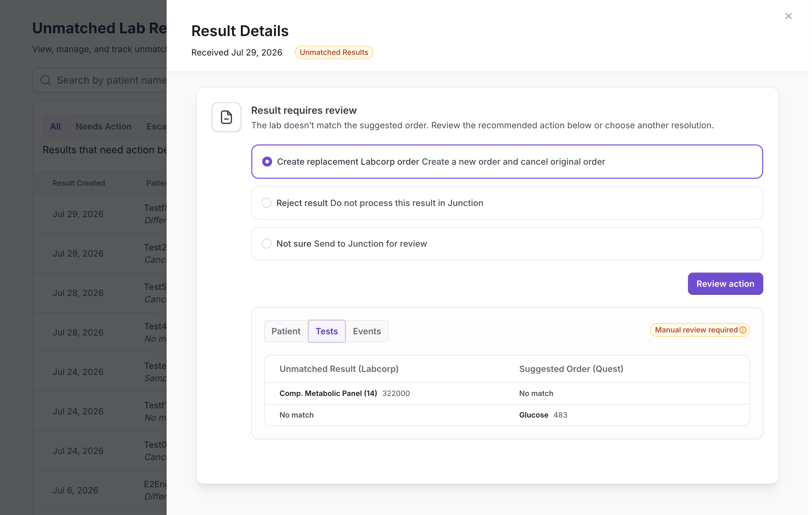Screen dimensions: 812x515
Task: Click No match under Suggested Order column
Action: pos(536,393)
